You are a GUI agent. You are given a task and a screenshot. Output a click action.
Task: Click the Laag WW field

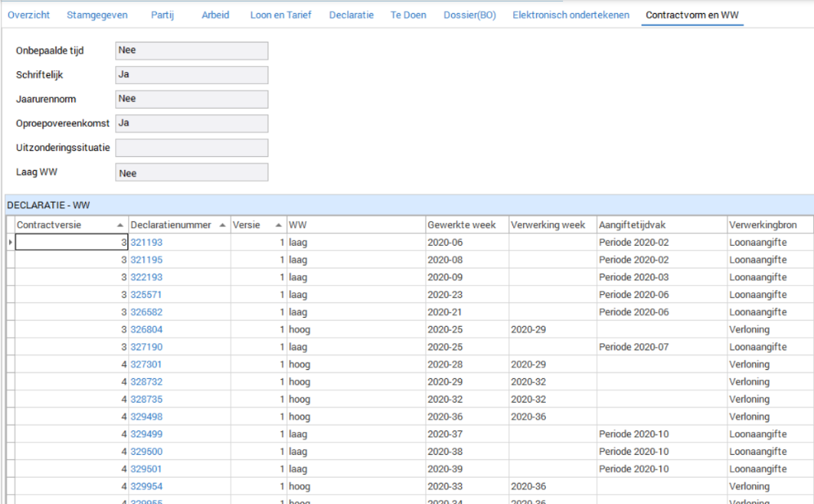point(191,173)
